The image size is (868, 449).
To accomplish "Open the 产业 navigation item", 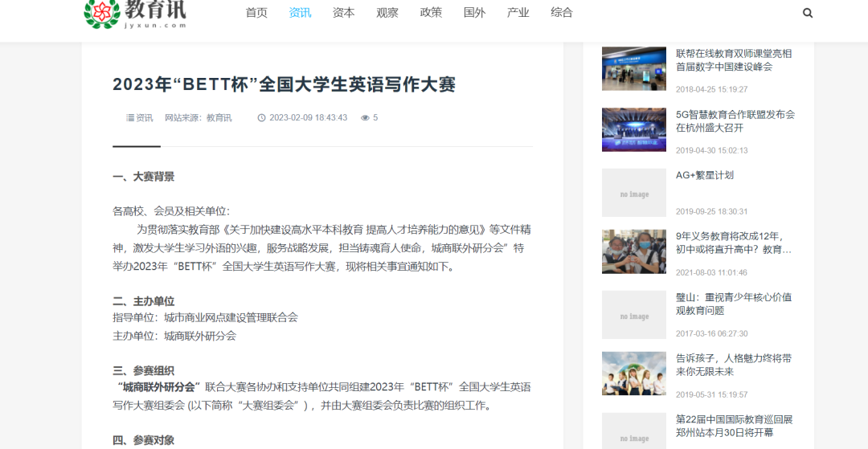I will tap(518, 13).
